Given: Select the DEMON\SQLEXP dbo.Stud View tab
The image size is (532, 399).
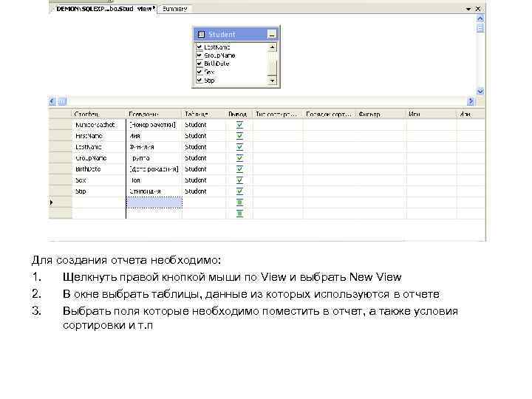Looking at the screenshot, I should pos(105,9).
